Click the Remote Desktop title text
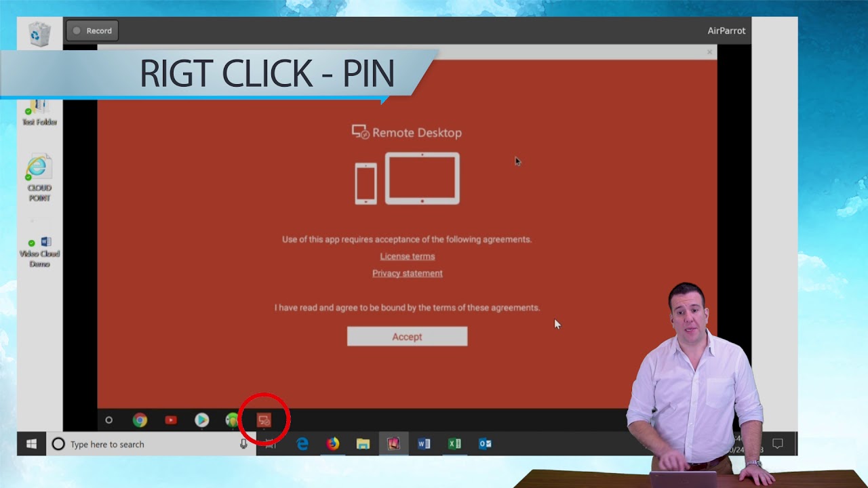This screenshot has width=868, height=488. pos(417,133)
